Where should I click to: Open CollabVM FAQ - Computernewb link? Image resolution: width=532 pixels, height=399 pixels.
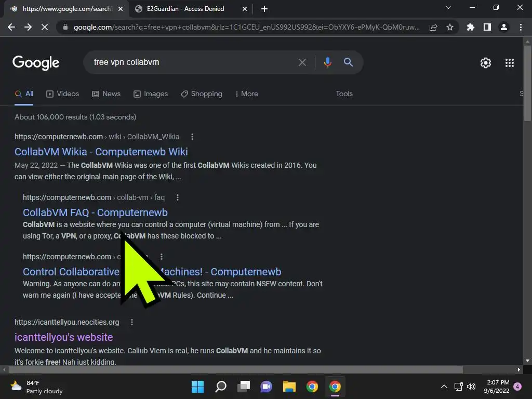[96, 212]
